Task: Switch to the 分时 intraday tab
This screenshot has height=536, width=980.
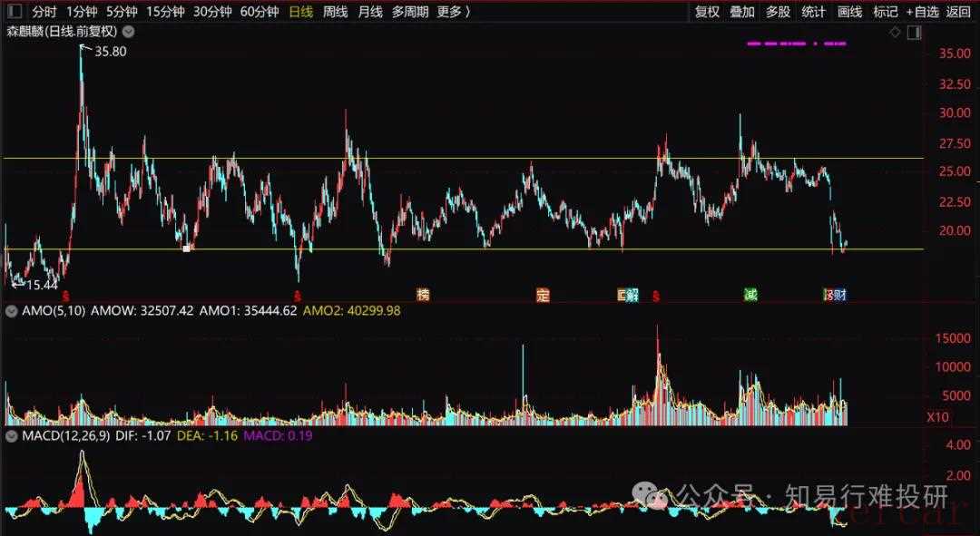Action: click(44, 12)
